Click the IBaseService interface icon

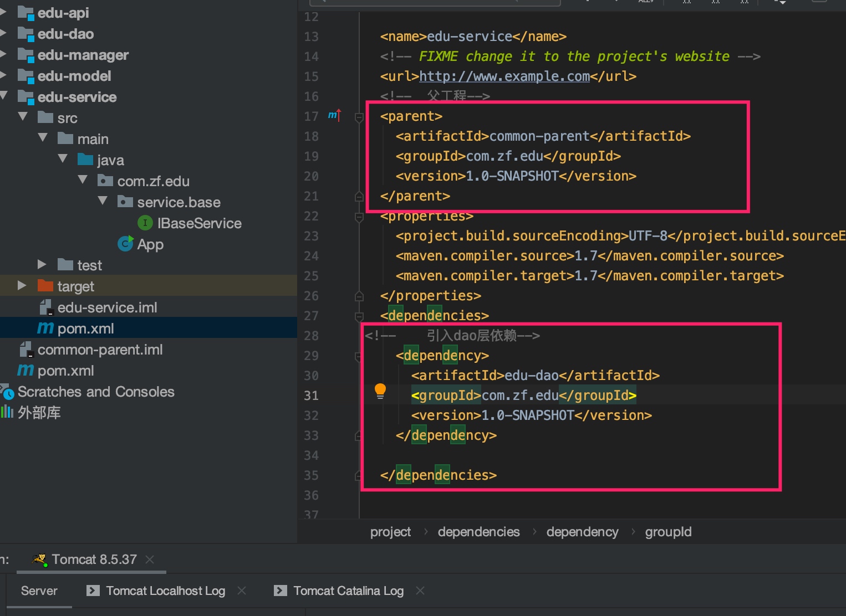[x=145, y=223]
